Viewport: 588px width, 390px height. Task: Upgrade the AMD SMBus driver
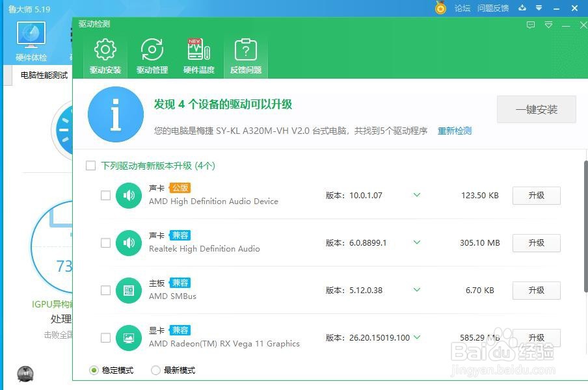tap(536, 291)
